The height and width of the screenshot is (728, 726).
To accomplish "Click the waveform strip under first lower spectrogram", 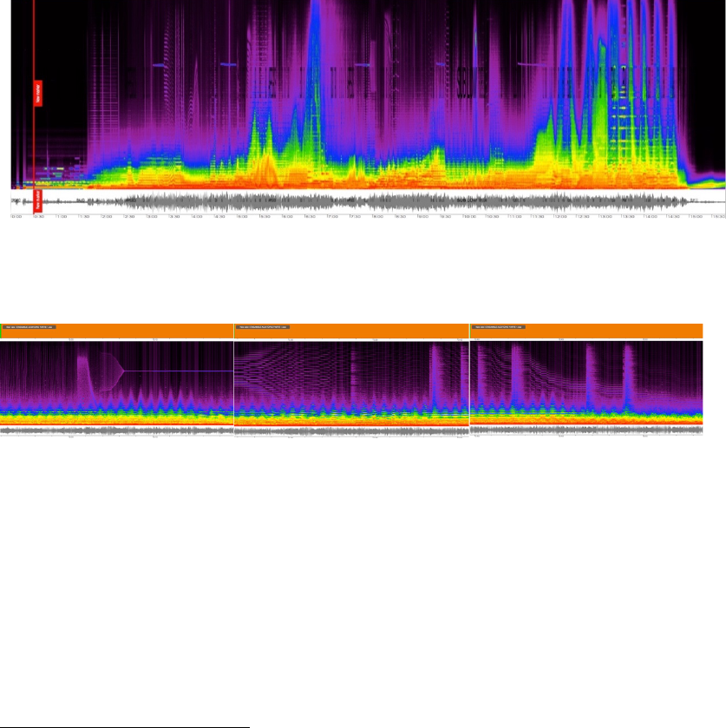I will point(117,430).
